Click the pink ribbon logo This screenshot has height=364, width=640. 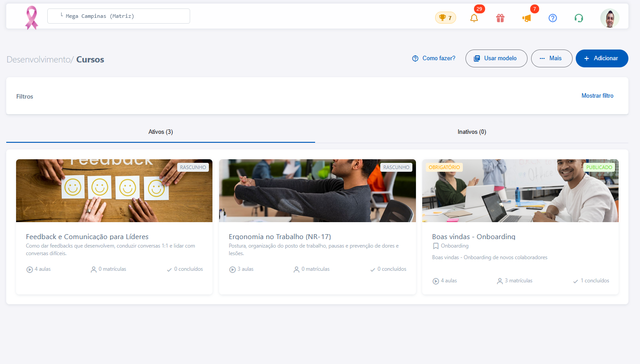(32, 18)
